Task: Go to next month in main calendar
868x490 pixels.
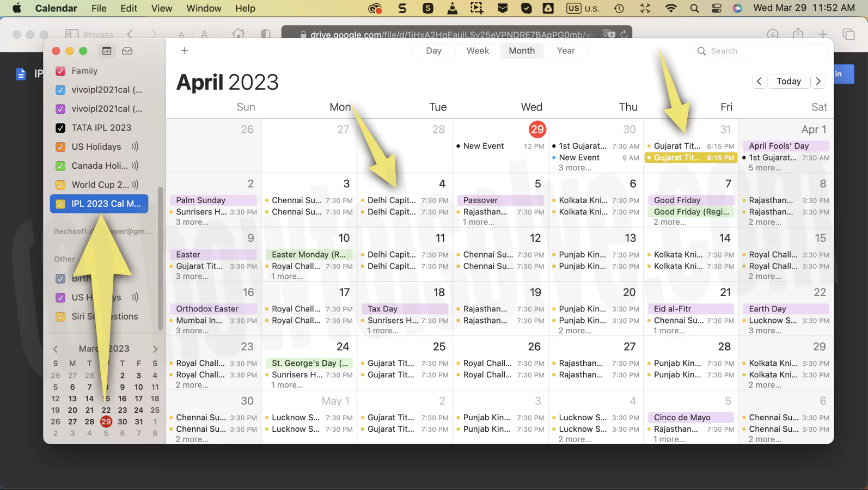Action: (x=818, y=81)
